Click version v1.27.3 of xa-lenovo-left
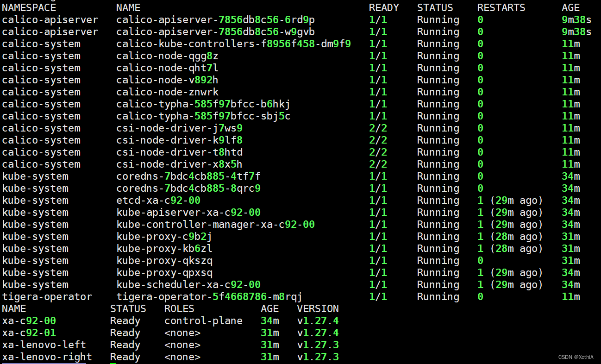Viewport: 601px width, 364px height. (318, 345)
